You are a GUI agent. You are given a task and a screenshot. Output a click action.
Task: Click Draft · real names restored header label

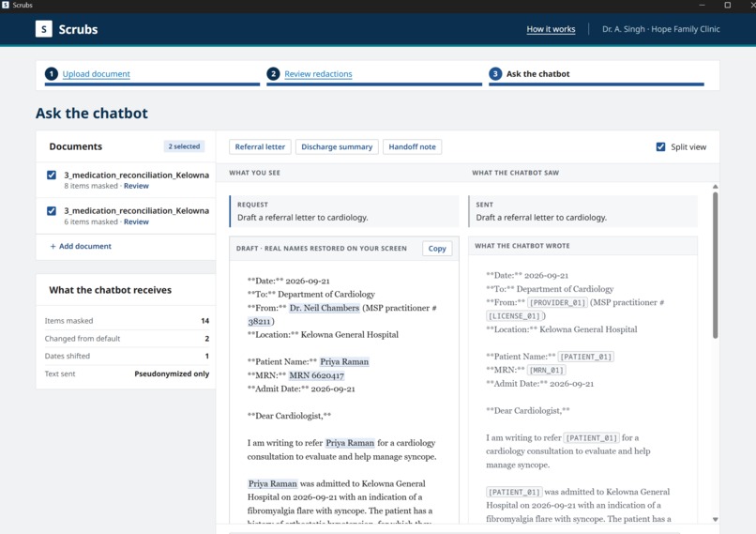point(322,249)
